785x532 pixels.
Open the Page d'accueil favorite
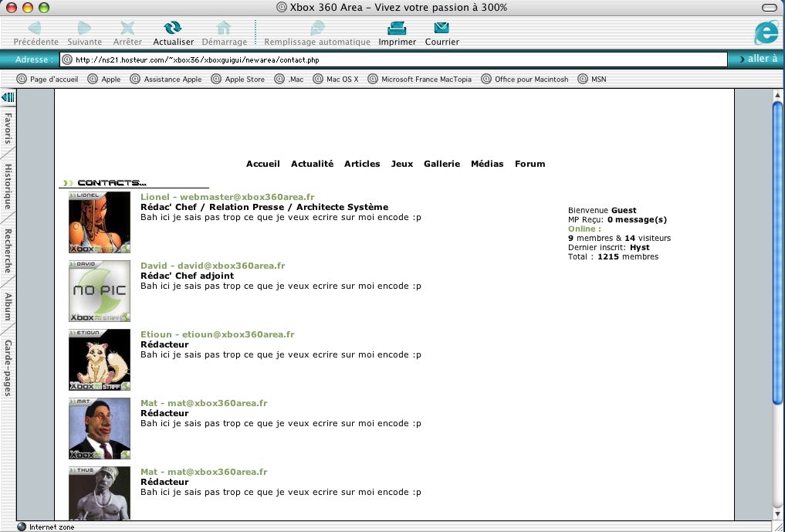coord(48,80)
